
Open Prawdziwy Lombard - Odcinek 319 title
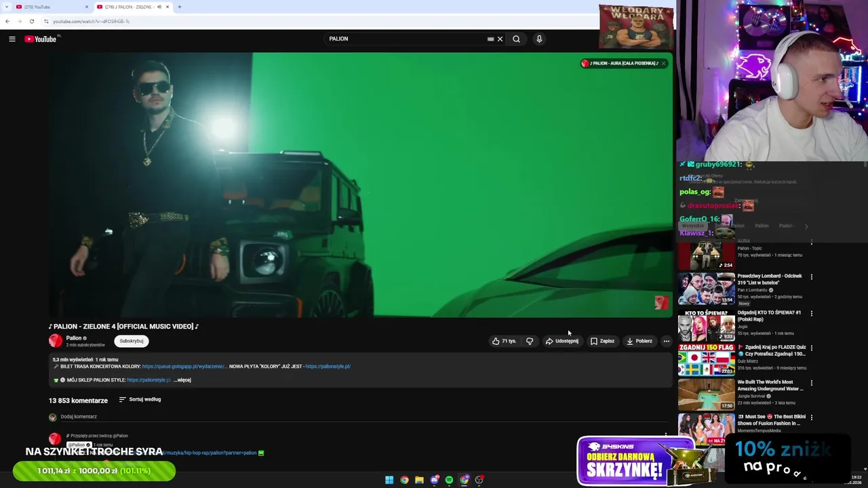(x=769, y=279)
